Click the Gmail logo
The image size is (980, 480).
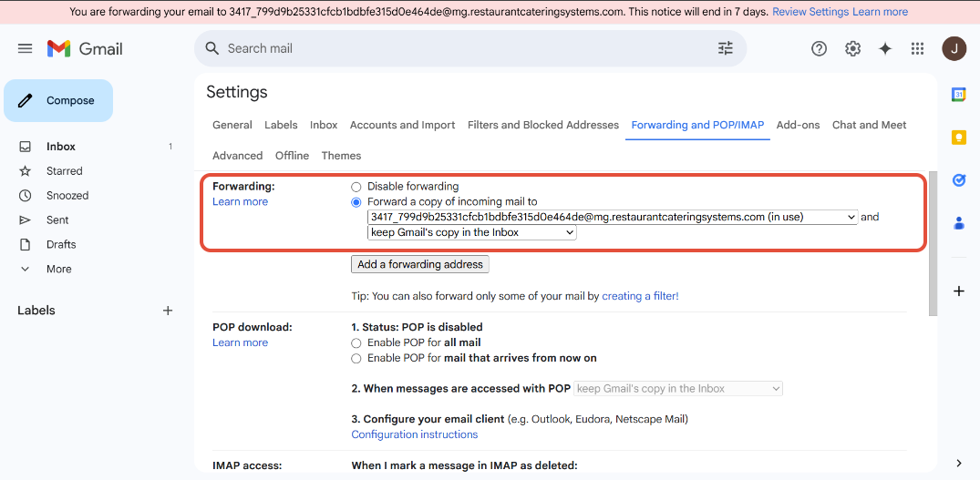[x=85, y=48]
